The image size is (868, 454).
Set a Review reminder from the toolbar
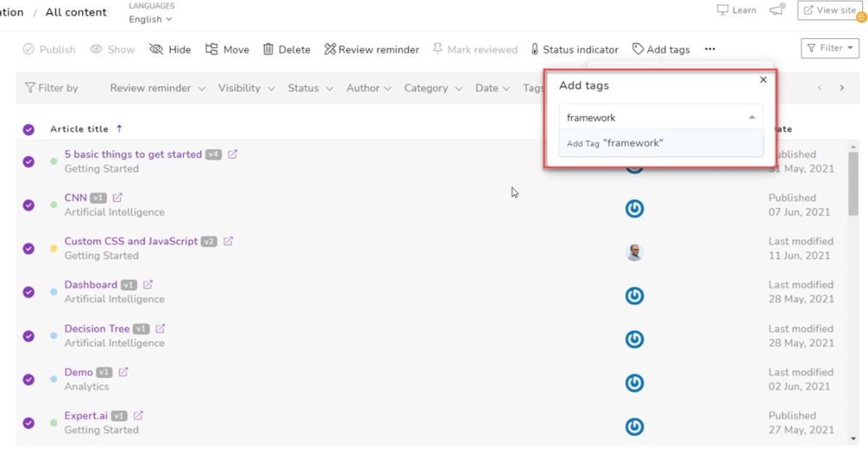pos(372,49)
